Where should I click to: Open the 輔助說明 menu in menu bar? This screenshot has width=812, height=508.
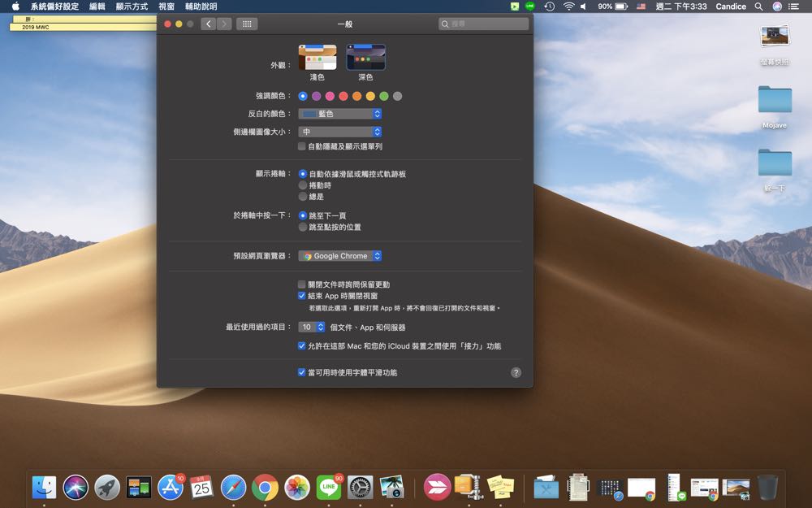(x=201, y=7)
